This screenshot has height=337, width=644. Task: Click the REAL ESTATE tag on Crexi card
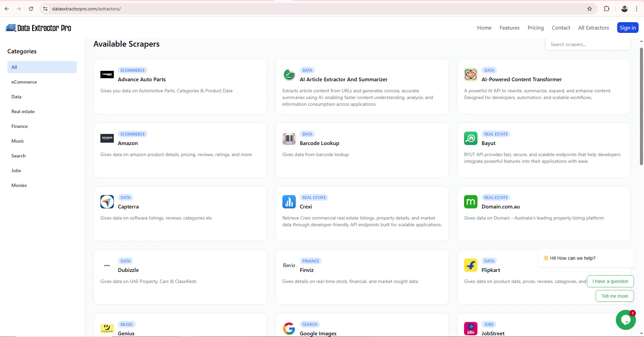(x=314, y=198)
